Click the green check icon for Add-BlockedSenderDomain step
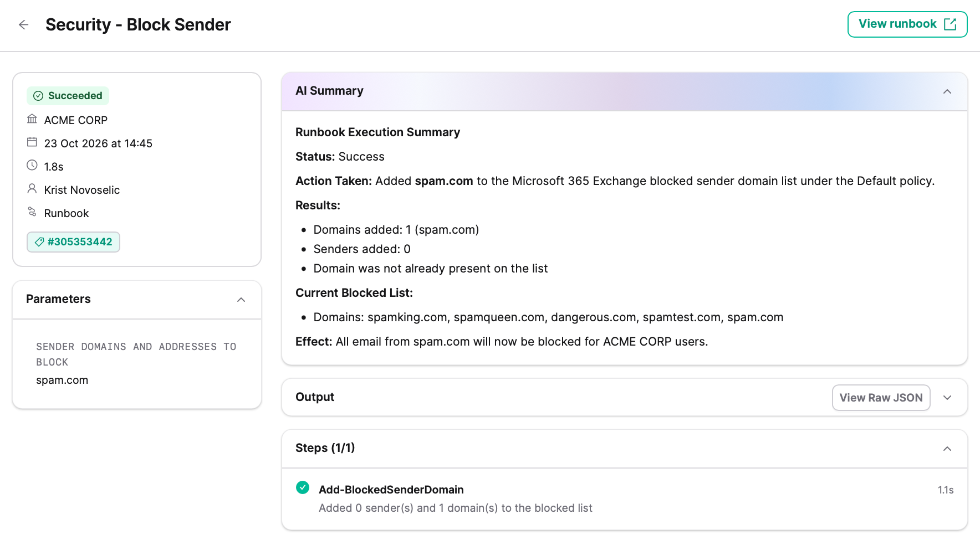Image resolution: width=980 pixels, height=545 pixels. pos(303,487)
